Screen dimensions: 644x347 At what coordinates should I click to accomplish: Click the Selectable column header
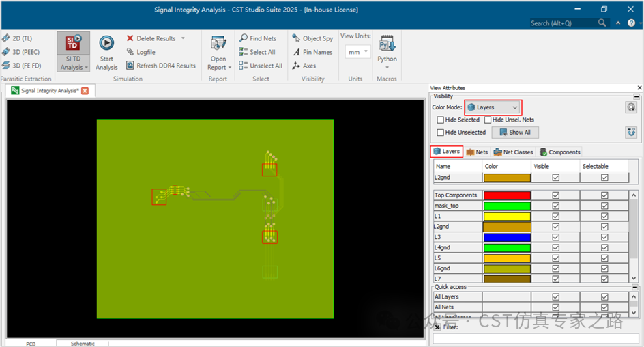pos(604,167)
